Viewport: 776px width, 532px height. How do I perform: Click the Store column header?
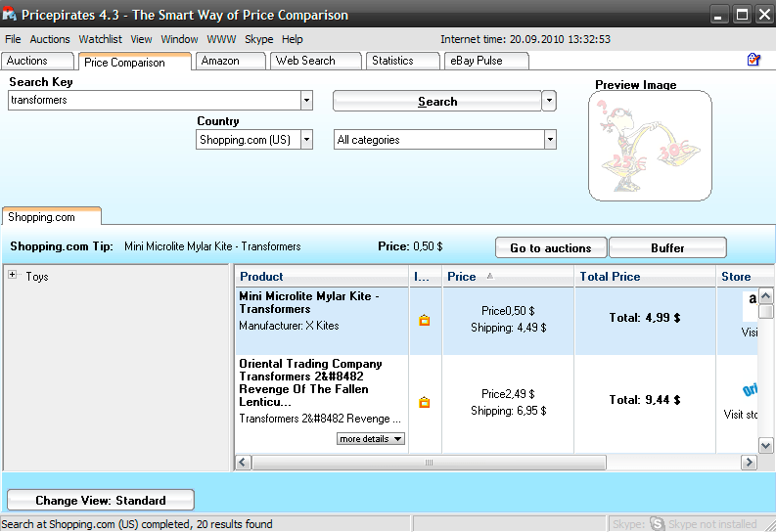(x=745, y=277)
